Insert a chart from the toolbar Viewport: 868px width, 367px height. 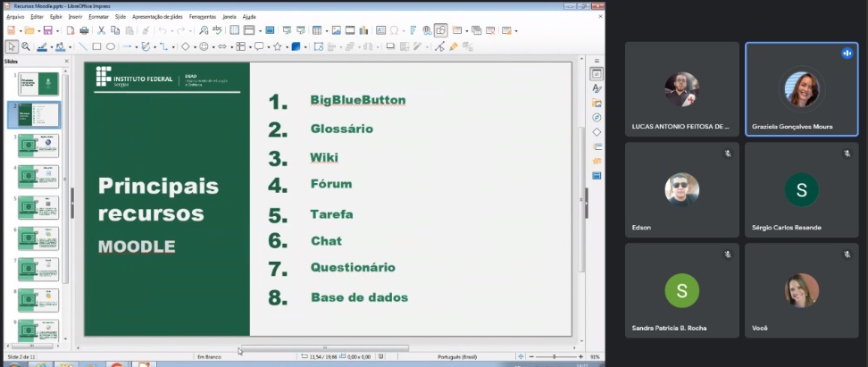[x=364, y=30]
